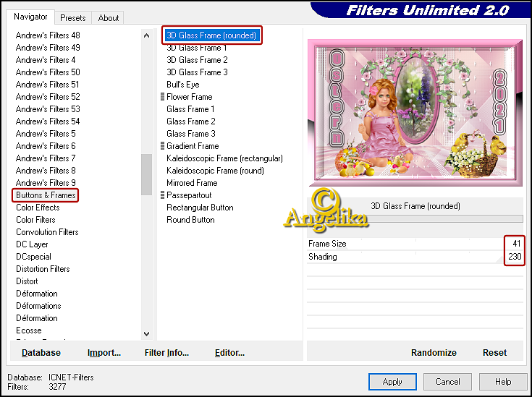Select Andrew's Filters 6 category

pos(46,146)
